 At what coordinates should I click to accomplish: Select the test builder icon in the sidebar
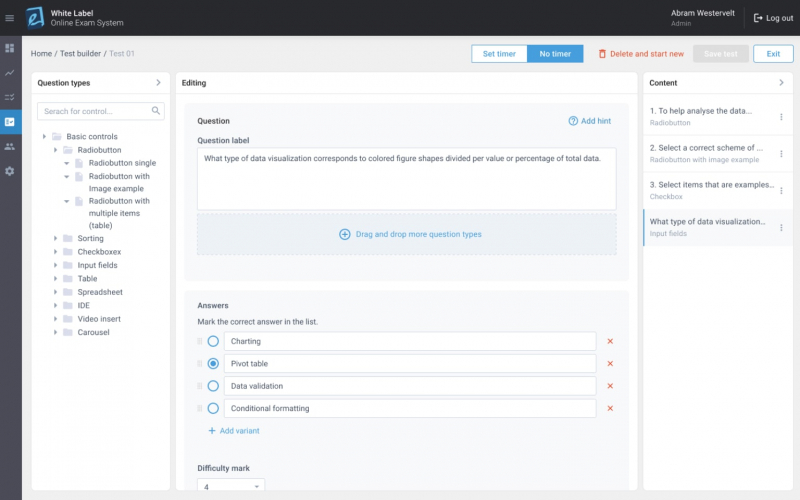coord(10,122)
